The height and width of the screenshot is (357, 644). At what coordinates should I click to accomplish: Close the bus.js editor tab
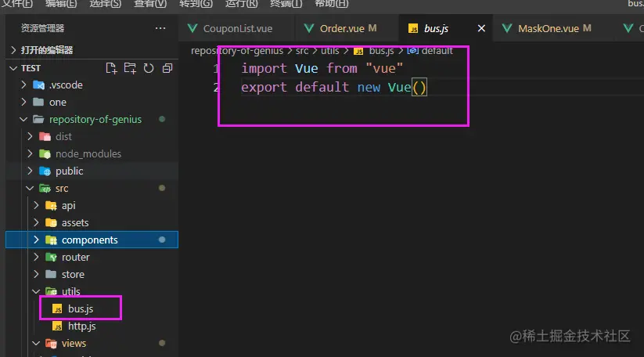click(481, 28)
